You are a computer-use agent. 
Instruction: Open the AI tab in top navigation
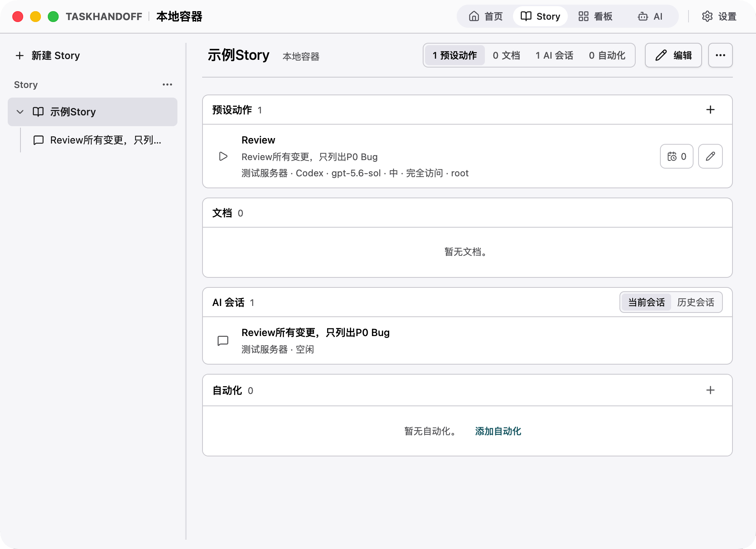pyautogui.click(x=650, y=16)
